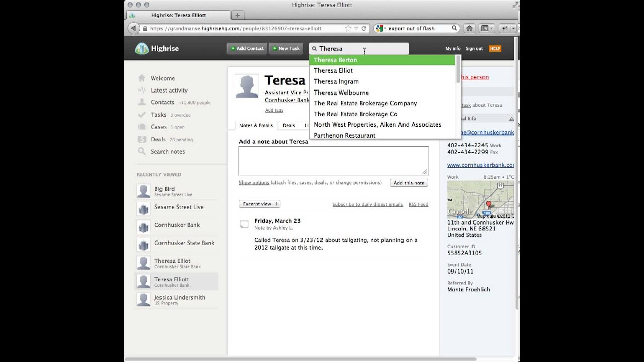Image resolution: width=644 pixels, height=362 pixels.
Task: Click the browser search magnifier icon
Action: coord(454,29)
